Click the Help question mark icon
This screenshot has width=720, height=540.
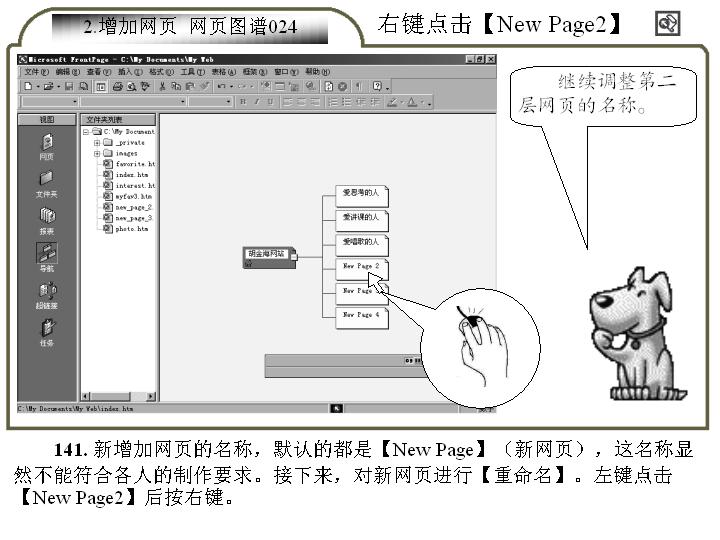377,86
